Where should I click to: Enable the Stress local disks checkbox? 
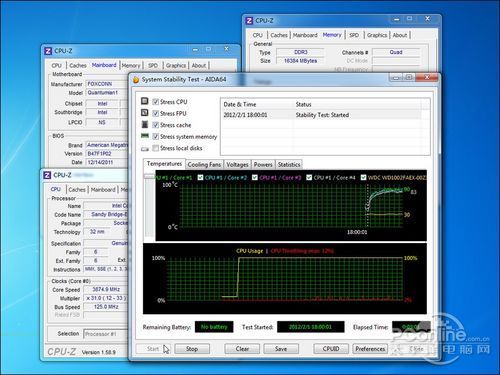[x=156, y=148]
